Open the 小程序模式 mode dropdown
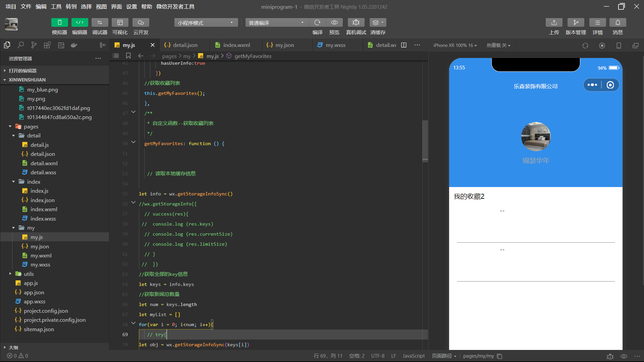 pos(206,23)
